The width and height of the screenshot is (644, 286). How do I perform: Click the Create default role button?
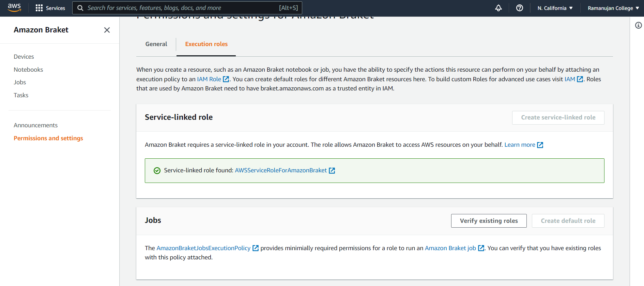click(568, 221)
